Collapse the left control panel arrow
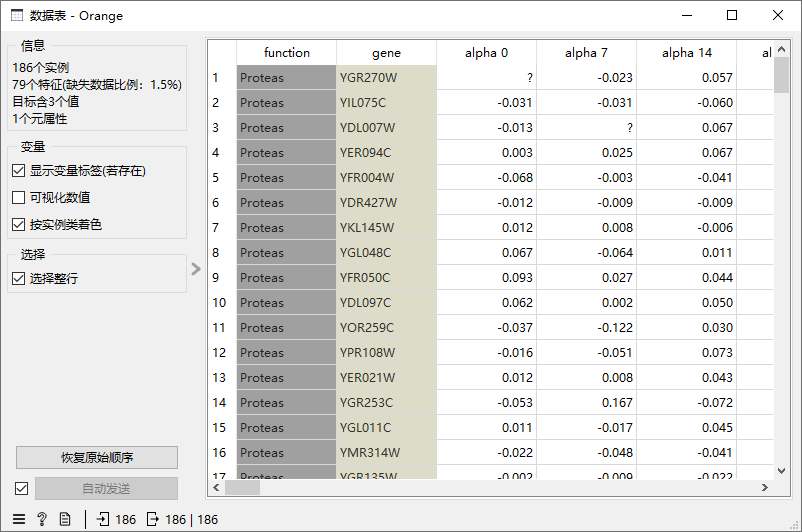This screenshot has width=802, height=532. click(x=196, y=269)
